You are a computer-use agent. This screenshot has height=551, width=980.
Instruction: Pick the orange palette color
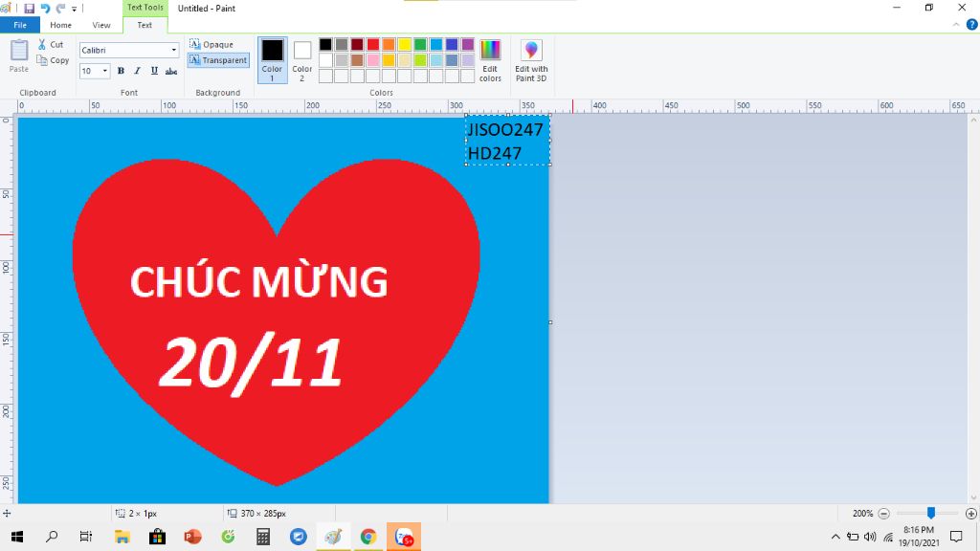pos(389,44)
